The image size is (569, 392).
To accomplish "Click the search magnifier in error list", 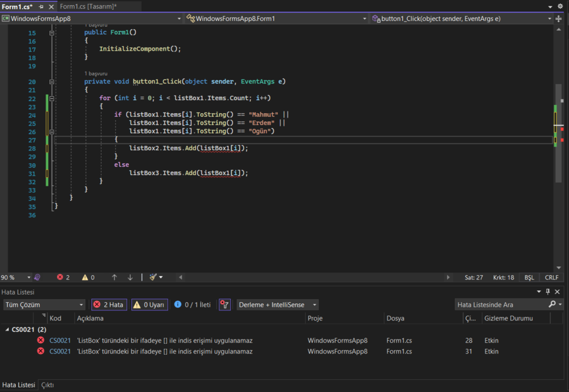I will [552, 305].
